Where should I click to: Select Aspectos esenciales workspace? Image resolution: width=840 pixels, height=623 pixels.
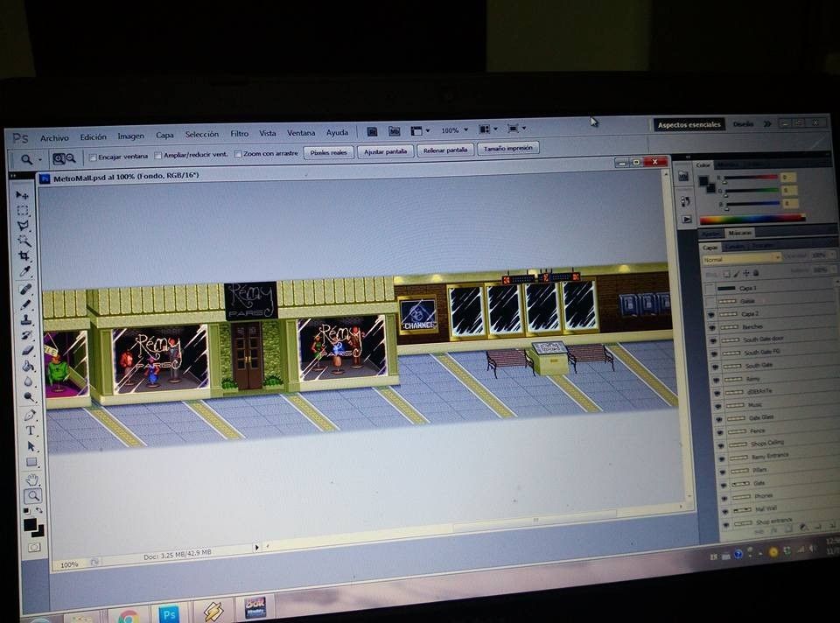(689, 125)
